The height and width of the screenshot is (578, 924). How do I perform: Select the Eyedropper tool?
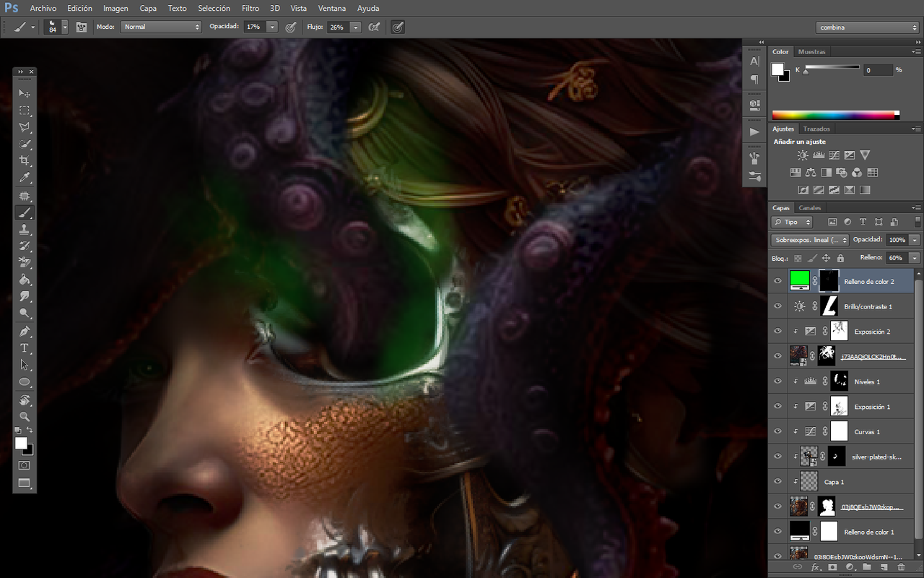(x=25, y=177)
